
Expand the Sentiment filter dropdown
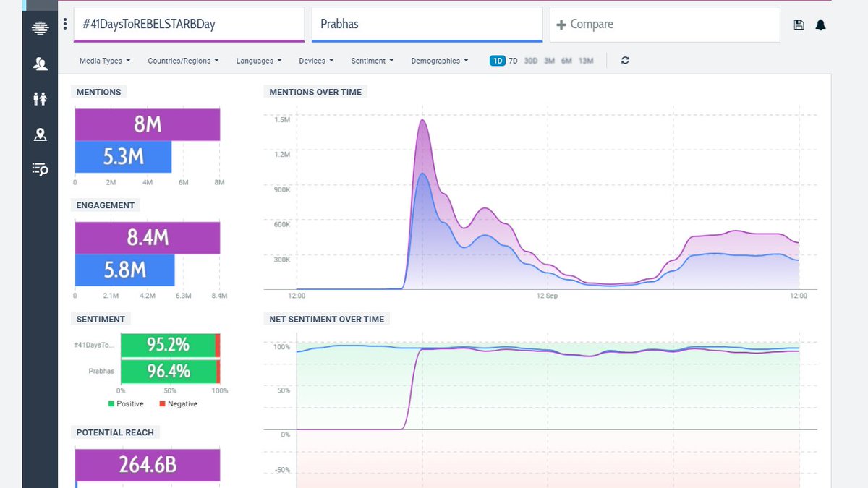tap(373, 61)
